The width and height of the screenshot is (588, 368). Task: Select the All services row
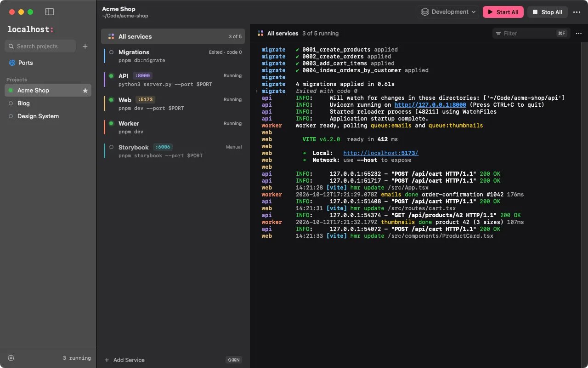pyautogui.click(x=173, y=36)
